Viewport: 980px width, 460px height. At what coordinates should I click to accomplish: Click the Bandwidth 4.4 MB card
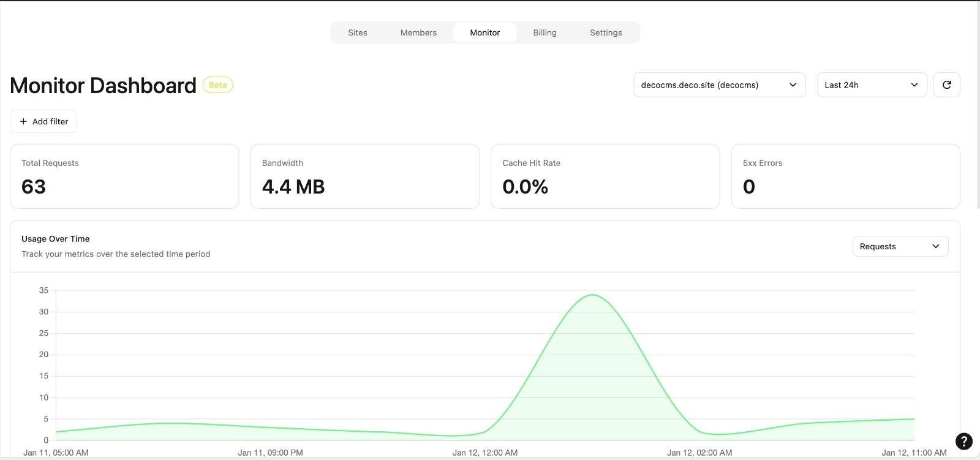click(x=364, y=176)
